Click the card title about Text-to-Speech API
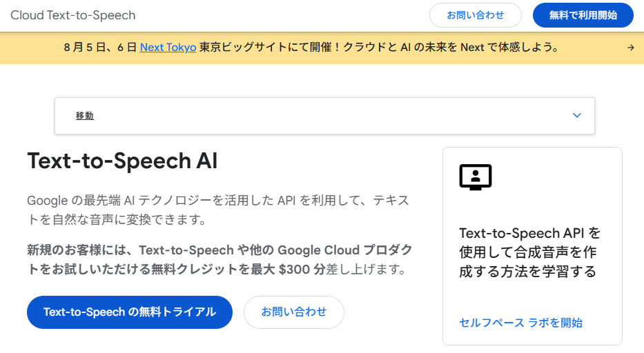644x353 pixels. point(529,252)
